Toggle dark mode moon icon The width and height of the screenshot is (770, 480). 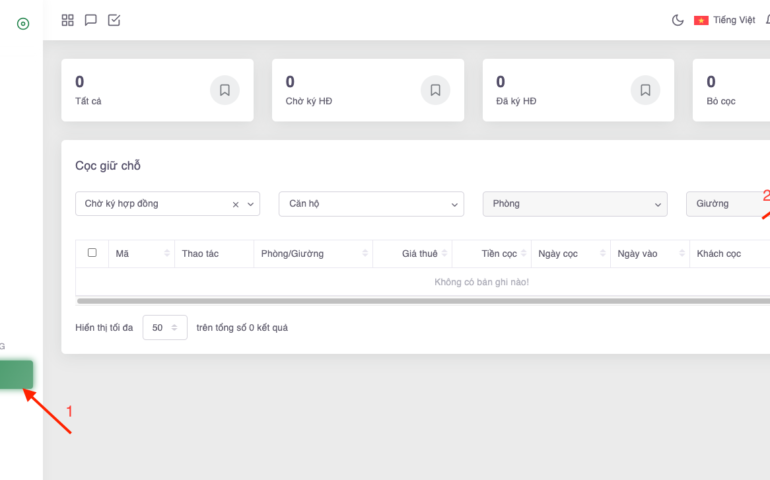point(677,20)
